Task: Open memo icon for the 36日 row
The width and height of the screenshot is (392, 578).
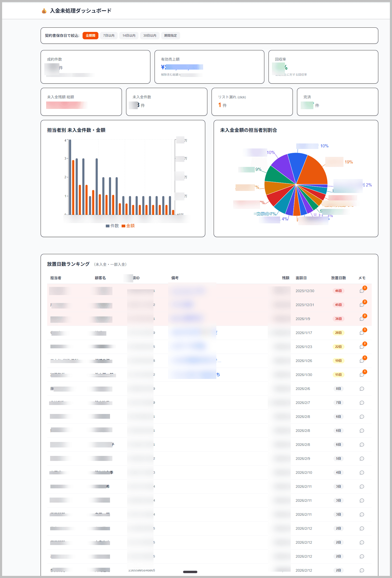Action: pos(362,319)
